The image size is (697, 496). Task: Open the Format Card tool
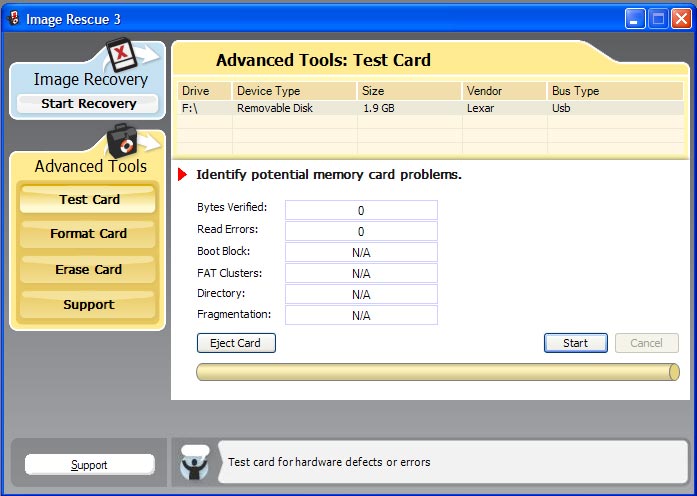click(x=88, y=233)
